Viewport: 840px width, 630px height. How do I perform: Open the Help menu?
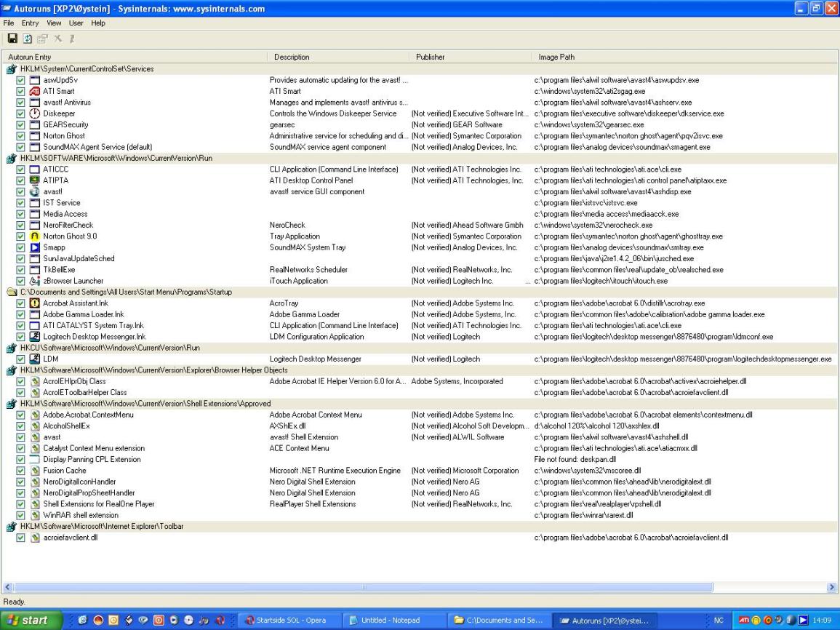pyautogui.click(x=98, y=23)
